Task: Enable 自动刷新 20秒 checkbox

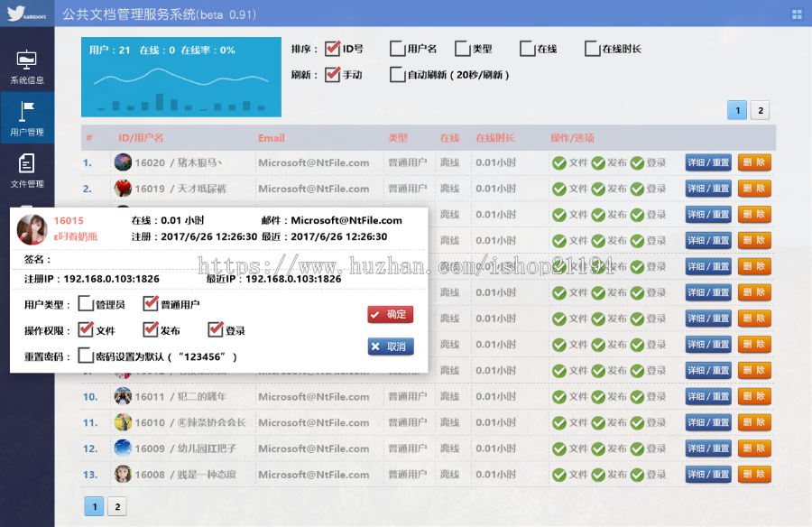Action: (397, 75)
